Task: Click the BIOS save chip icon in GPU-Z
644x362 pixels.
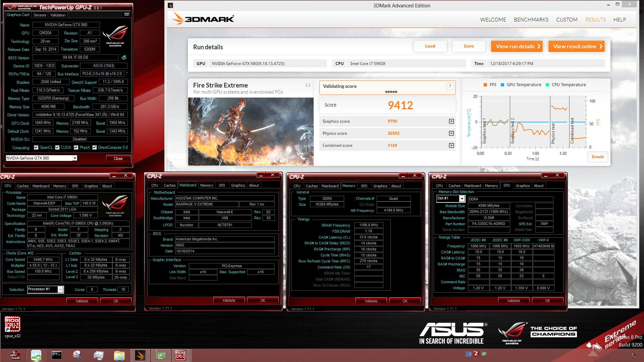Action: click(124, 58)
